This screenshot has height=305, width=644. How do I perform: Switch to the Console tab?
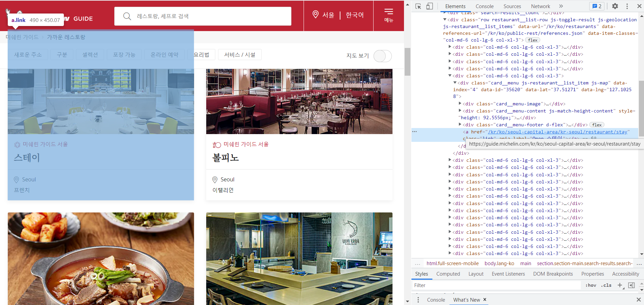coord(484,6)
